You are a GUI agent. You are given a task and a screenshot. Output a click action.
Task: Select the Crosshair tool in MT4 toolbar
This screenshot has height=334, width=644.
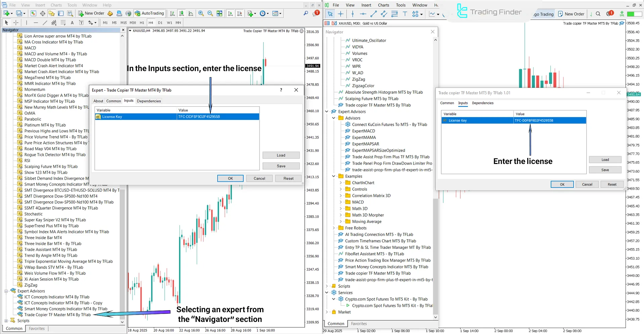16,22
